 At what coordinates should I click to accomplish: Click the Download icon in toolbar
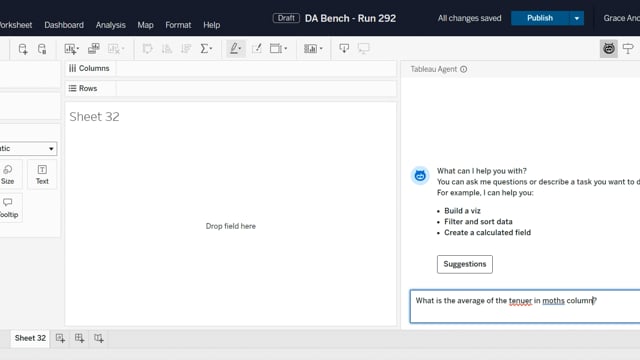pos(344,49)
